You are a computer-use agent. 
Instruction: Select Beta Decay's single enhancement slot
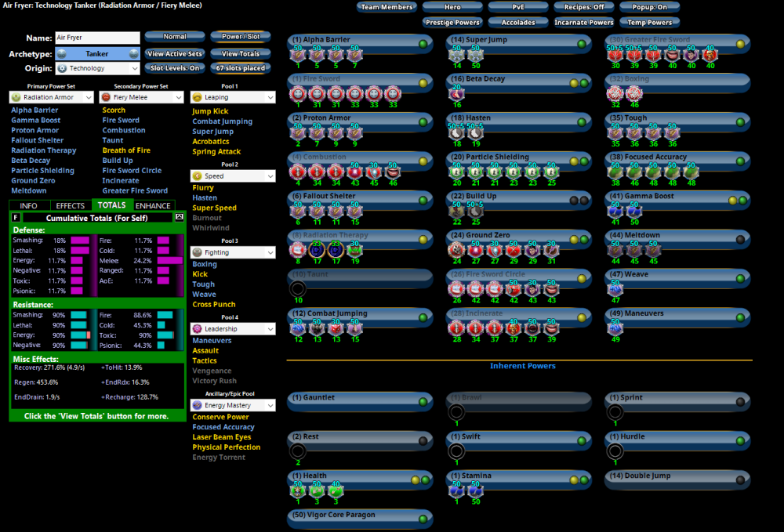click(456, 94)
